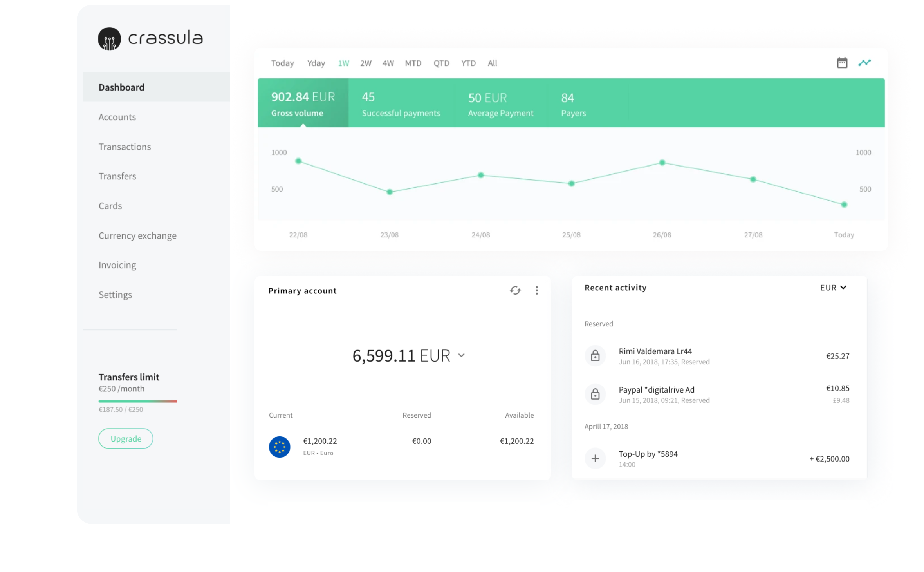Click lock icon for Paypal *digitalrive Ad

click(x=595, y=394)
